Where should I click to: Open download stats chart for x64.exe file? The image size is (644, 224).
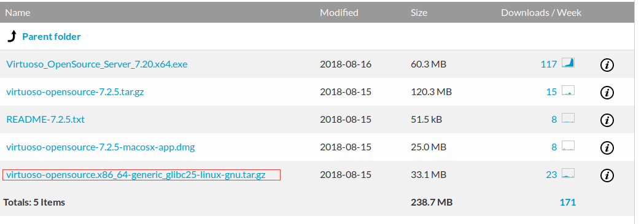coord(568,63)
